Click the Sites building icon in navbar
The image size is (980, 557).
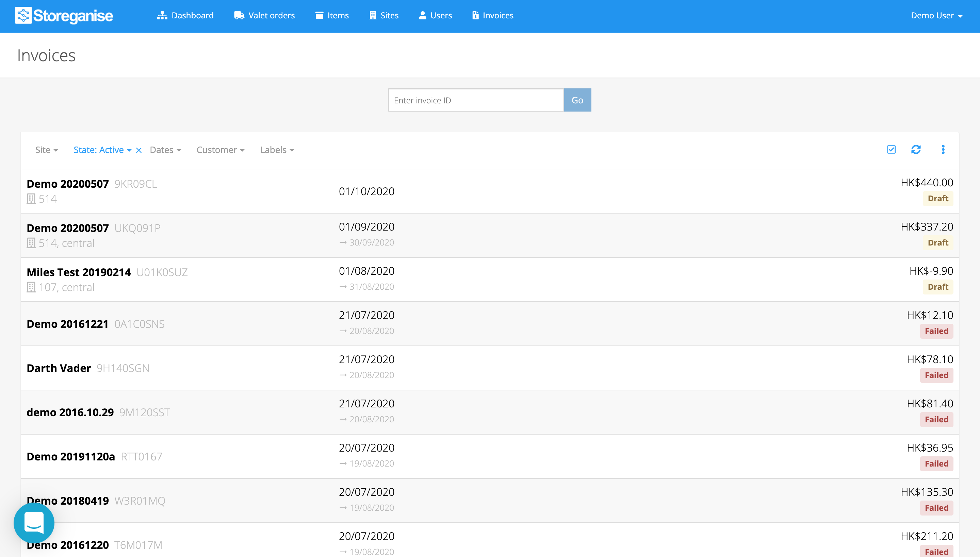click(373, 16)
